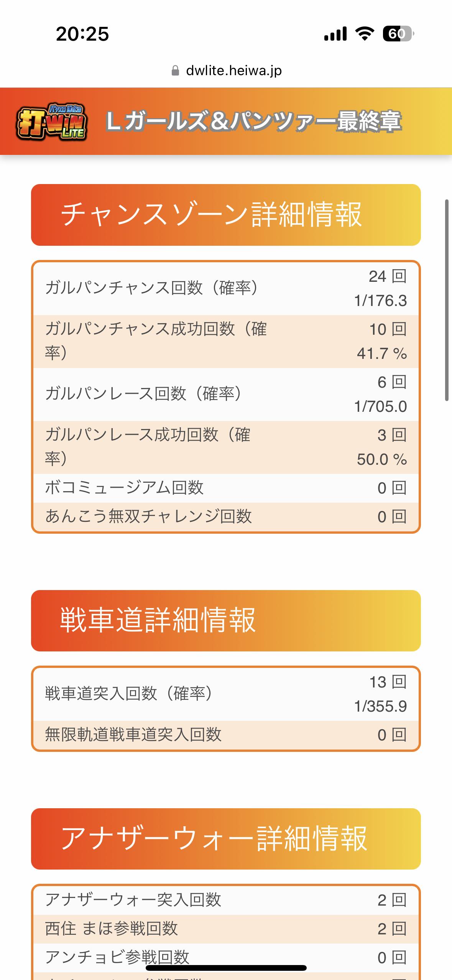Viewport: 452px width, 980px height.
Task: Tap the Lガールズ&パンツァー最終章 title banner
Action: point(253,122)
